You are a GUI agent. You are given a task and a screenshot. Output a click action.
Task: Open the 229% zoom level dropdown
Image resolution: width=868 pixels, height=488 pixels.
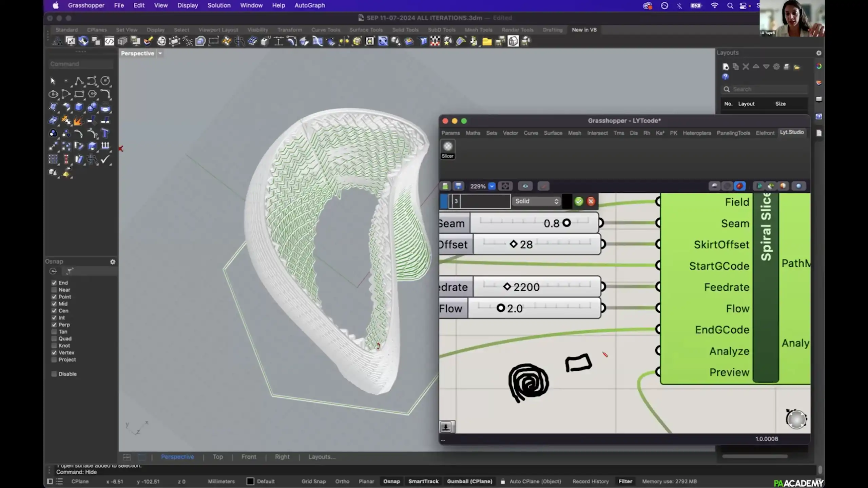pyautogui.click(x=491, y=186)
